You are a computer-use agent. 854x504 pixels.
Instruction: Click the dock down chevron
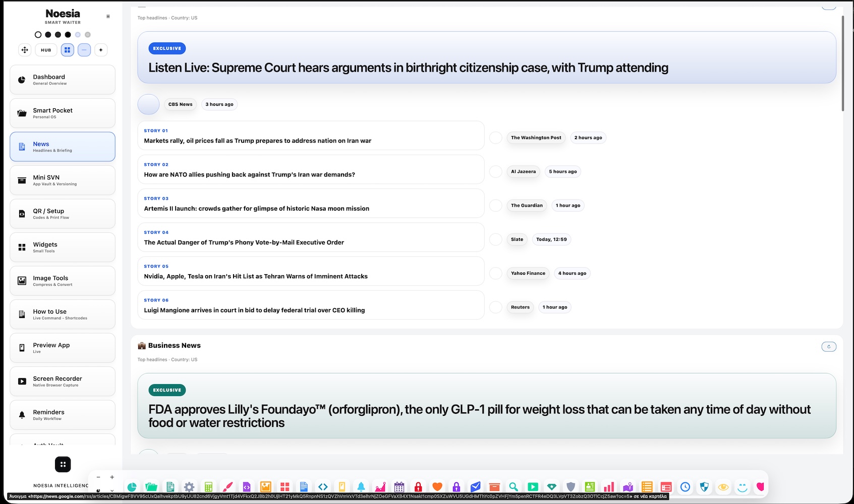coord(112,490)
